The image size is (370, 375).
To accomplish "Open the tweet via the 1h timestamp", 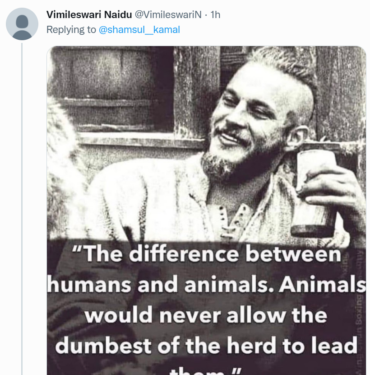I will click(216, 15).
